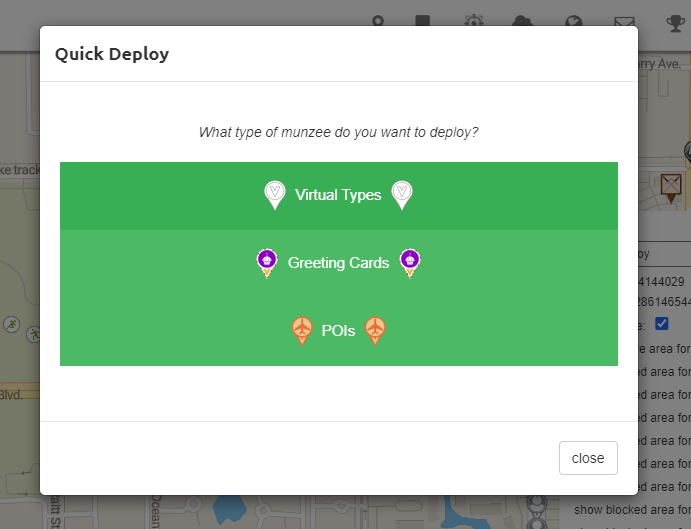Open the envelope messages icon

pos(624,23)
